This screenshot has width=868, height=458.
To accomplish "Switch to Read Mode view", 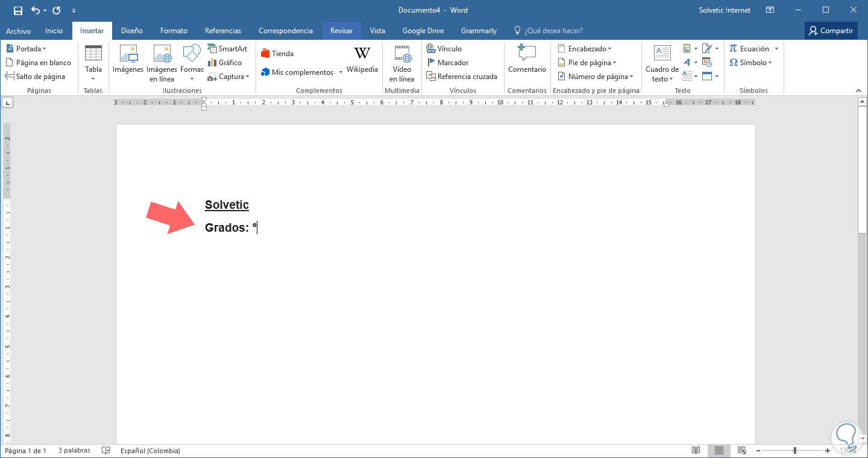I will click(696, 451).
